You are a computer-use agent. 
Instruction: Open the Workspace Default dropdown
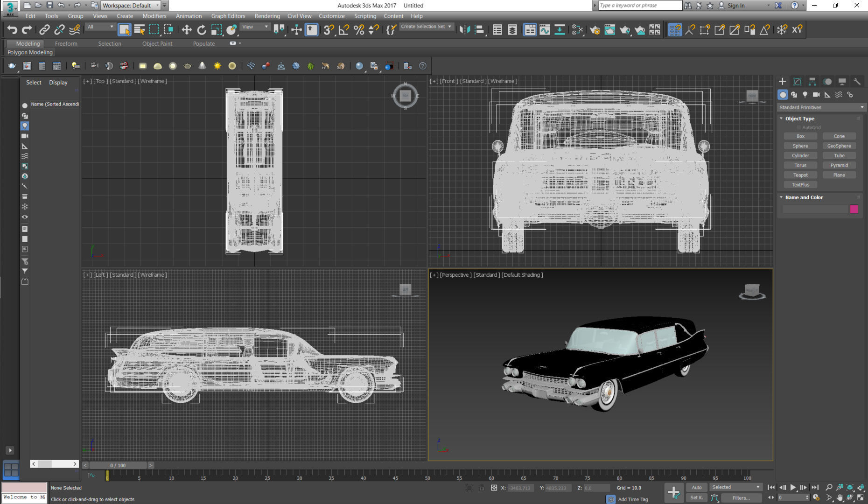click(131, 6)
